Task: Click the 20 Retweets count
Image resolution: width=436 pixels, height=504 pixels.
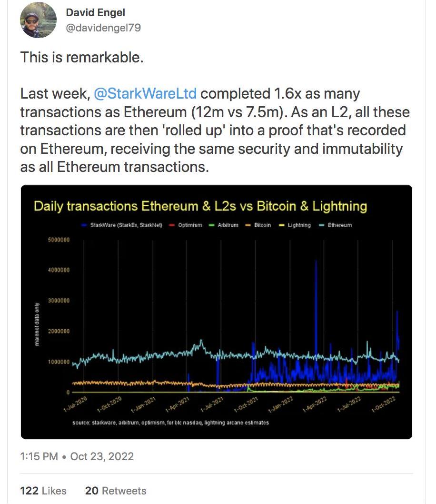Action: [116, 491]
